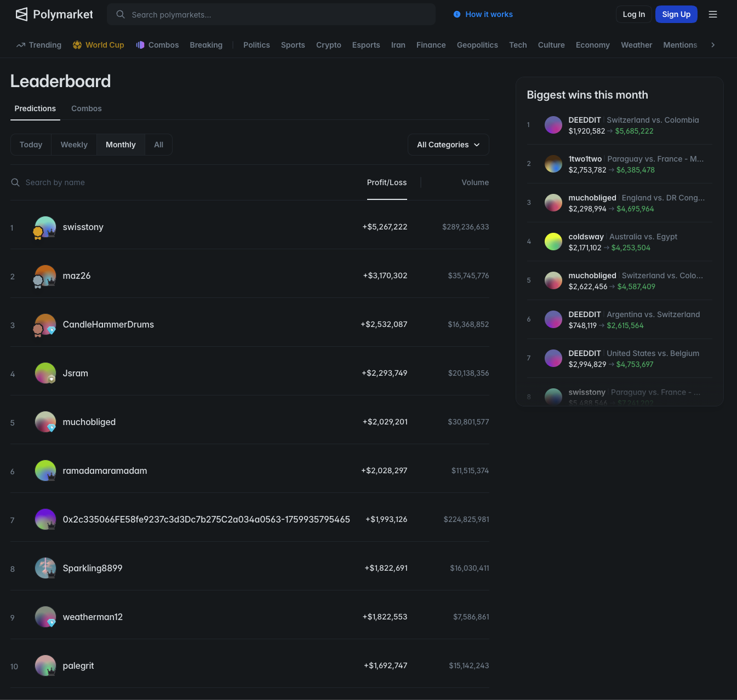Click Sparkling8899's avatar
The height and width of the screenshot is (700, 737).
(45, 568)
